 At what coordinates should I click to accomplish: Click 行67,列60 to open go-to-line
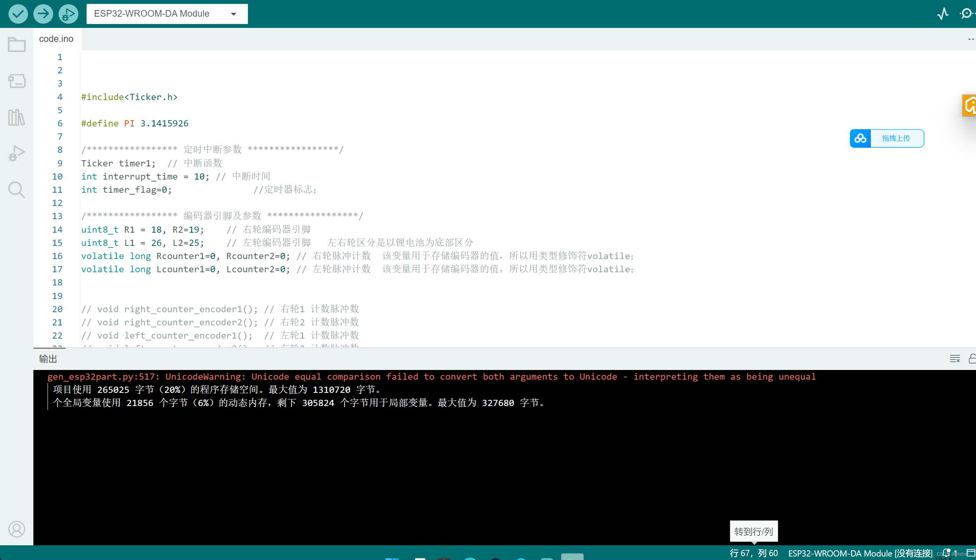coord(753,553)
